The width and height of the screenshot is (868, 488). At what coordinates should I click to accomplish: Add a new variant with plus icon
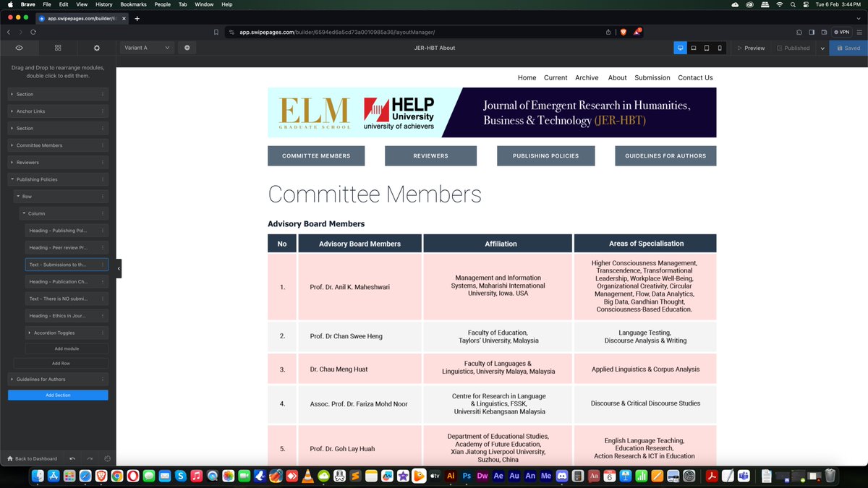(x=187, y=48)
